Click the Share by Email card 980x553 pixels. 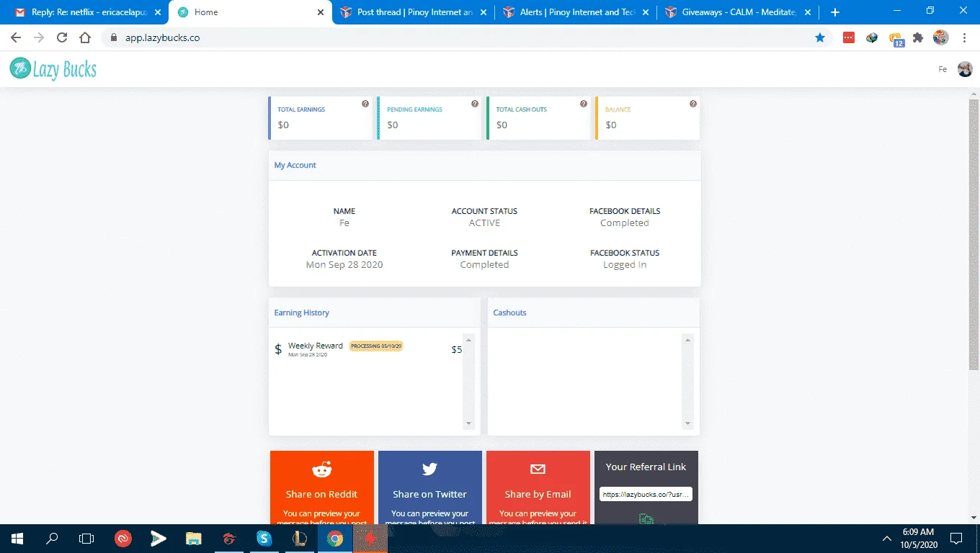(x=538, y=487)
